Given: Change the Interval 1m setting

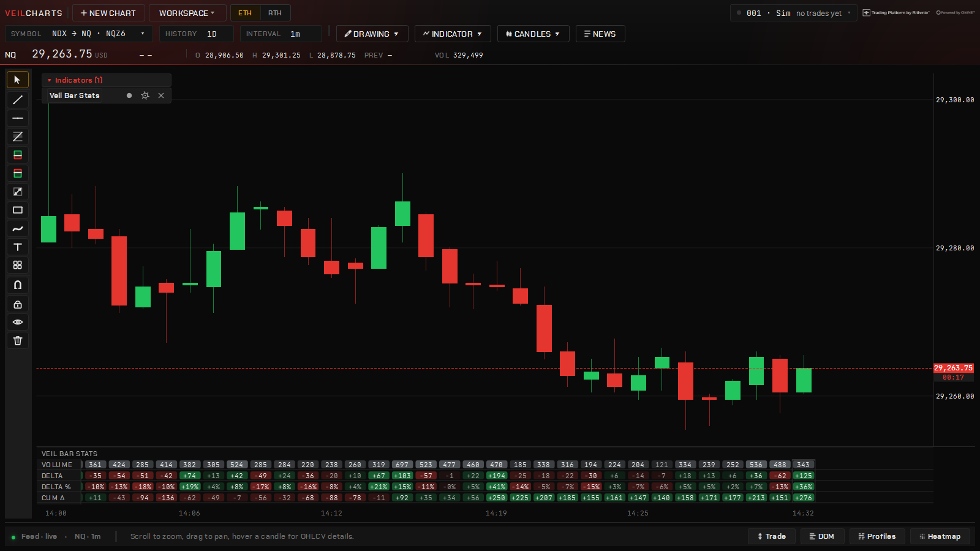Looking at the screenshot, I should click(281, 34).
